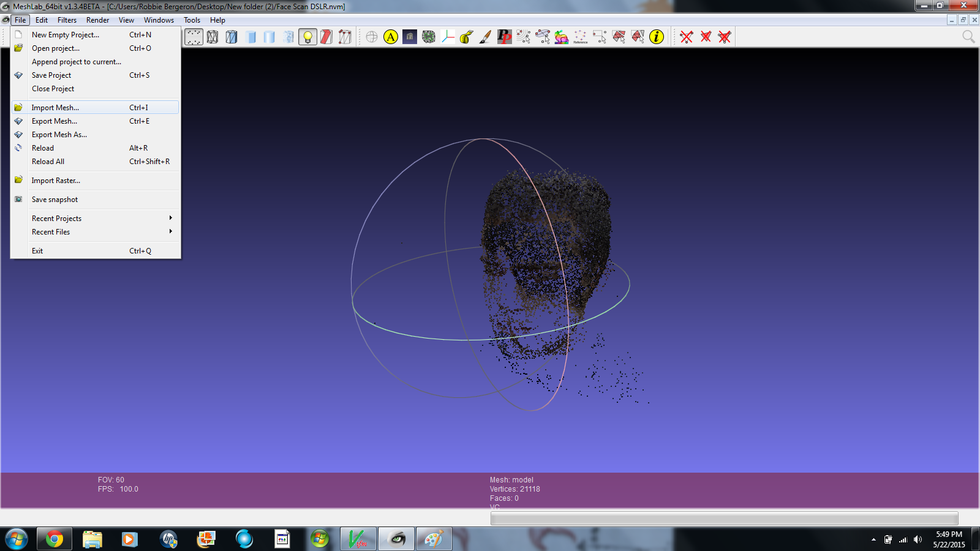The height and width of the screenshot is (551, 980).
Task: Click the bottom progress bar
Action: tap(724, 519)
